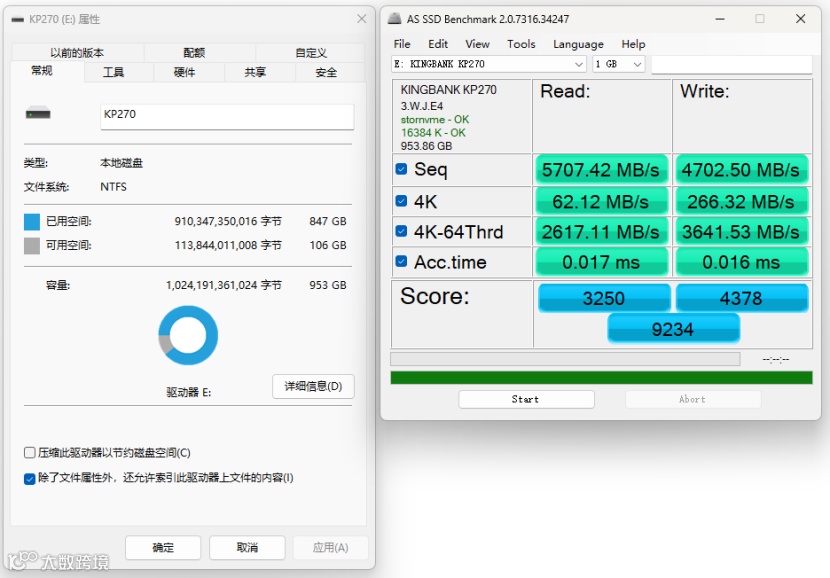Toggle the Acc.time test checkbox
The height and width of the screenshot is (578, 830).
(401, 261)
